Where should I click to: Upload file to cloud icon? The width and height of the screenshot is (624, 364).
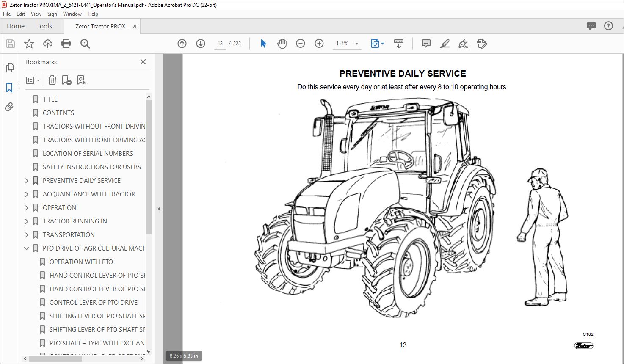(48, 44)
